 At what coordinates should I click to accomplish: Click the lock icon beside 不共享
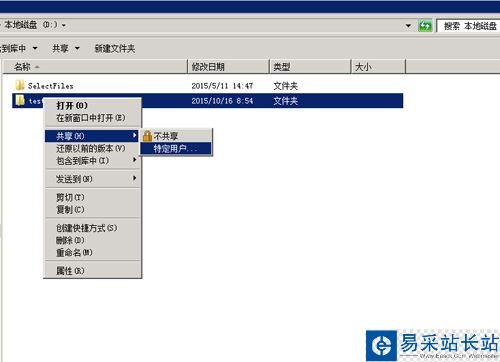tap(147, 136)
